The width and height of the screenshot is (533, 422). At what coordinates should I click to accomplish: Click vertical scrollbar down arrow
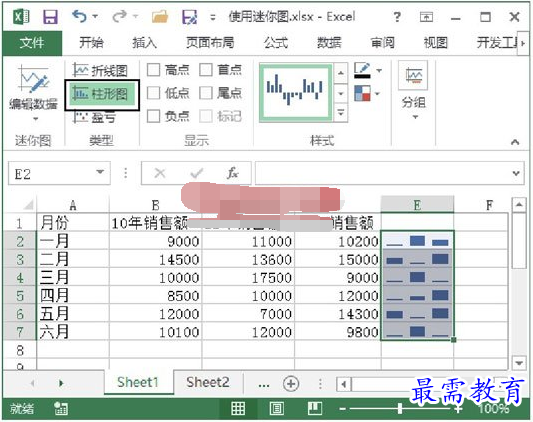(x=519, y=363)
